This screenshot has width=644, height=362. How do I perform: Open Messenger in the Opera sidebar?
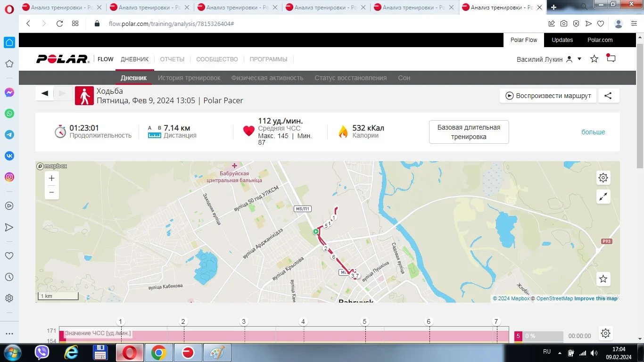9,92
